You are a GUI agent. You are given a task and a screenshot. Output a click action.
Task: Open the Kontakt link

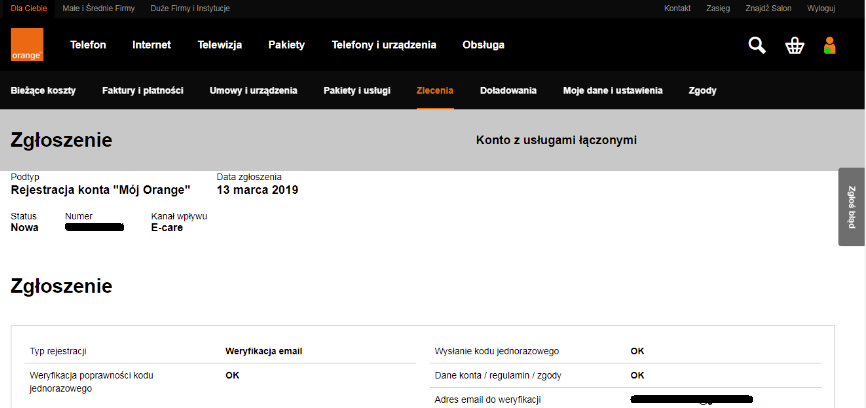pyautogui.click(x=677, y=8)
